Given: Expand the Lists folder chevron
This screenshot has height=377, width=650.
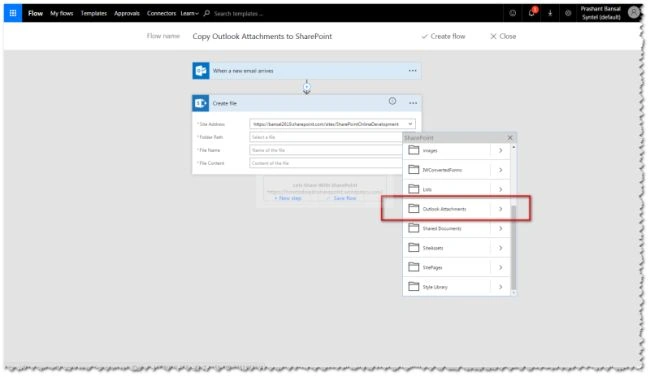Looking at the screenshot, I should [x=500, y=190].
